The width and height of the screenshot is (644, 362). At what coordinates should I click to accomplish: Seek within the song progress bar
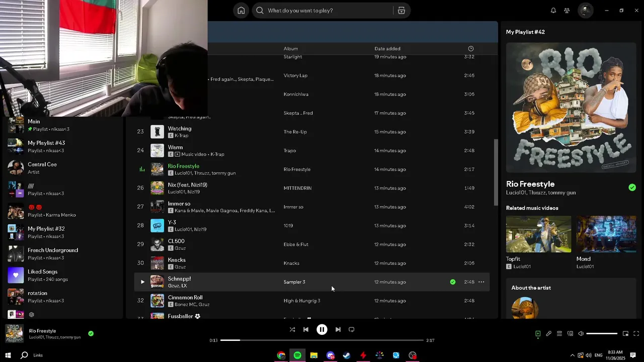(x=322, y=340)
